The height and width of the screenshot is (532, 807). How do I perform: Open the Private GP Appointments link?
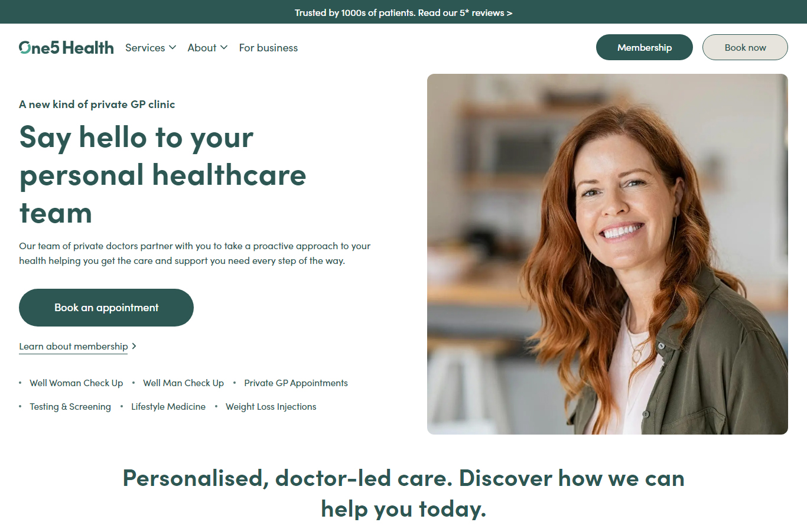(296, 383)
